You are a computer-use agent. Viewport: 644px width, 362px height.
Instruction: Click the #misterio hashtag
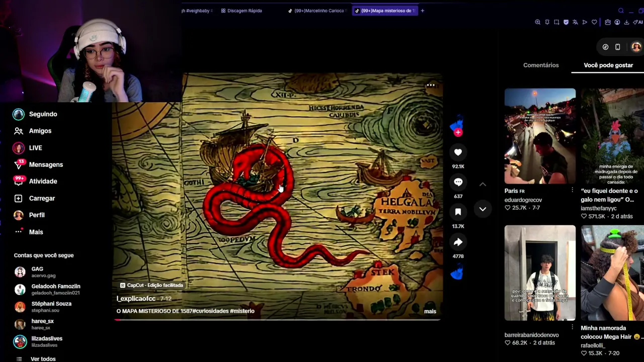click(242, 311)
